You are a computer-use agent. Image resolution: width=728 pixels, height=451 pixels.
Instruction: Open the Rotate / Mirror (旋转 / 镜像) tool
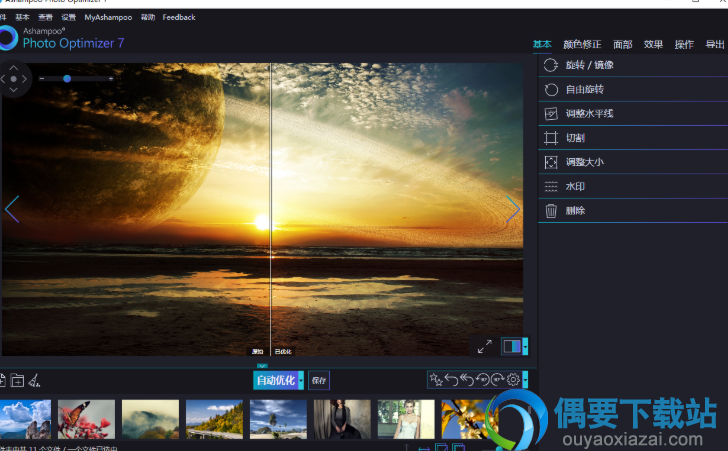(x=633, y=65)
